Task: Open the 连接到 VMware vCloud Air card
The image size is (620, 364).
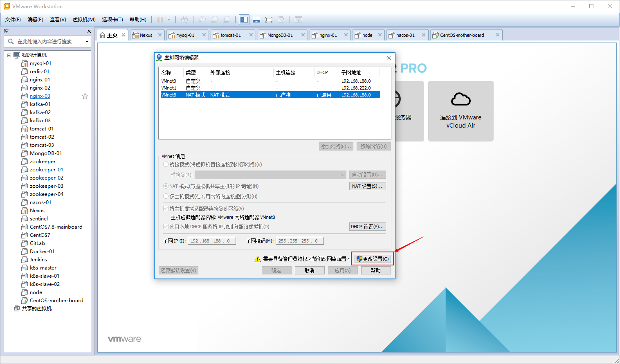Action: (x=461, y=111)
